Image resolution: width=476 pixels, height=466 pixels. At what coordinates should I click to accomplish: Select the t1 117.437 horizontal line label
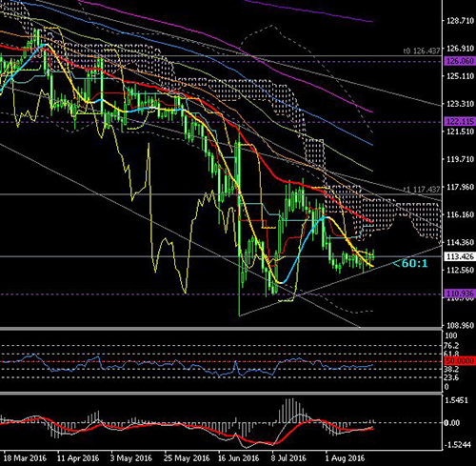tap(422, 190)
